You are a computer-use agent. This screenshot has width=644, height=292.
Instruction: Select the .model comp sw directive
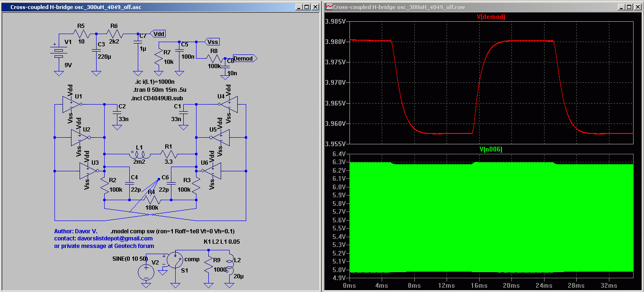(172, 231)
